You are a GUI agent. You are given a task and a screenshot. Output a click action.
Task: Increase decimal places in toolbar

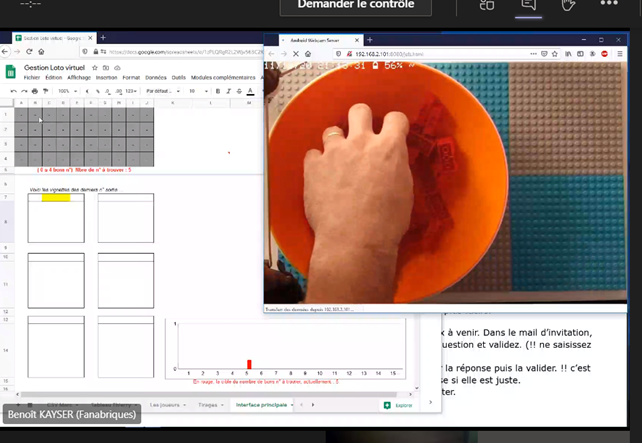coord(118,91)
